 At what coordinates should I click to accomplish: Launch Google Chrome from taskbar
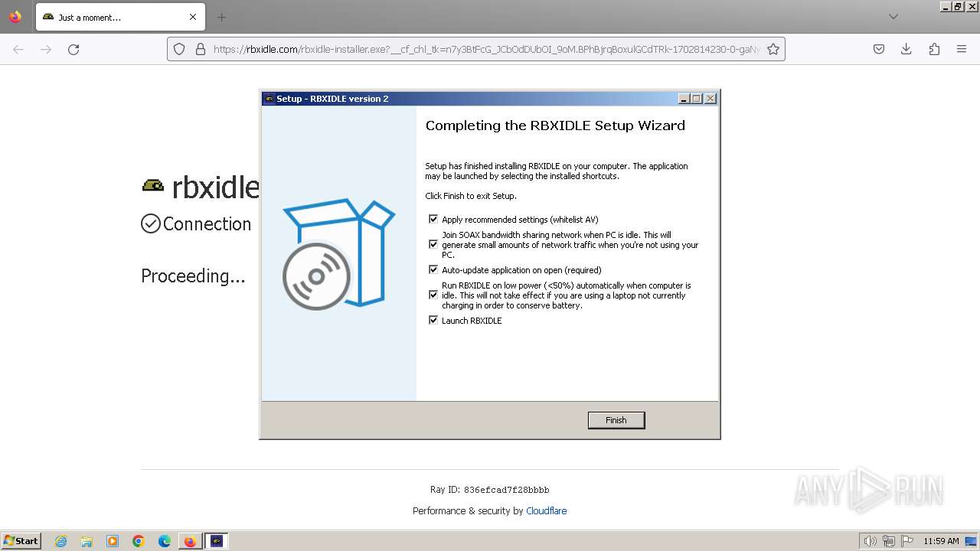tap(139, 541)
